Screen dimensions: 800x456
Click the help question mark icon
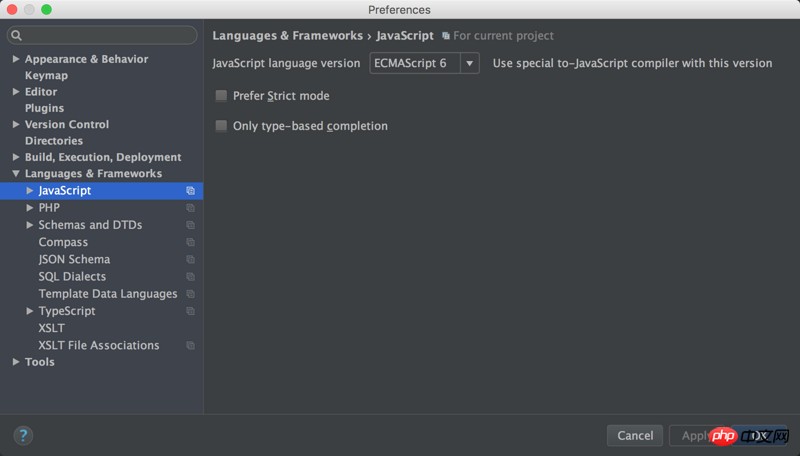click(x=23, y=435)
